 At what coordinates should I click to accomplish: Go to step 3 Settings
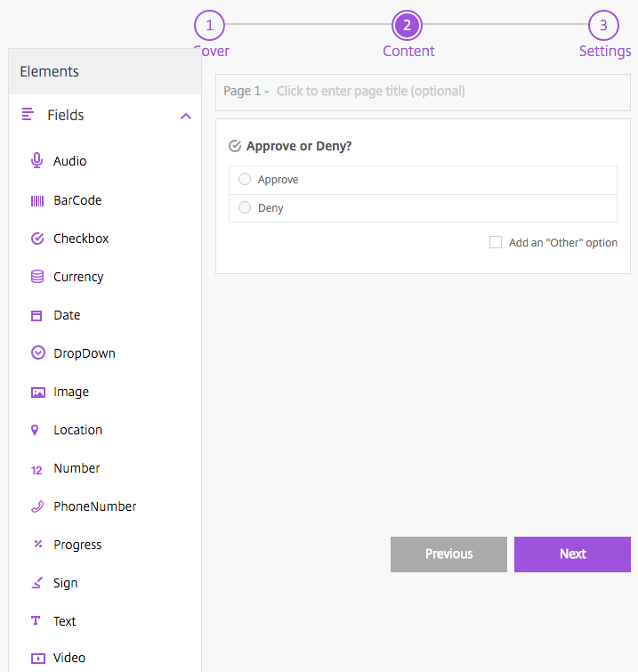pos(603,25)
